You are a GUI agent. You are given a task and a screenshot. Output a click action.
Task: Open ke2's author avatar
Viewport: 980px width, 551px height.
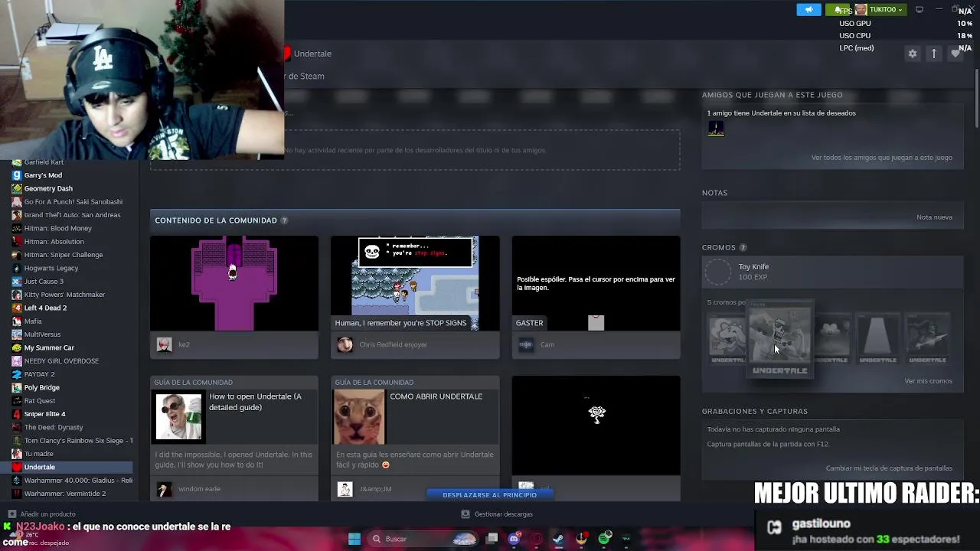click(x=164, y=345)
